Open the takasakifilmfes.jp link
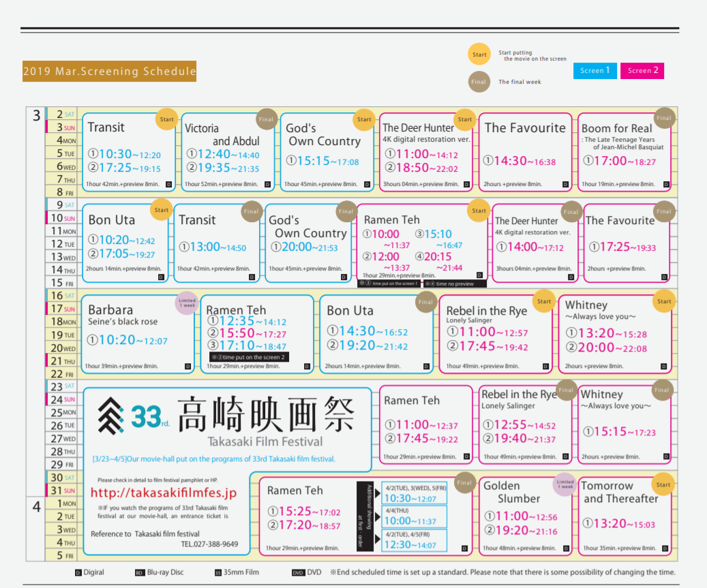Image resolution: width=707 pixels, height=588 pixels. click(x=164, y=493)
